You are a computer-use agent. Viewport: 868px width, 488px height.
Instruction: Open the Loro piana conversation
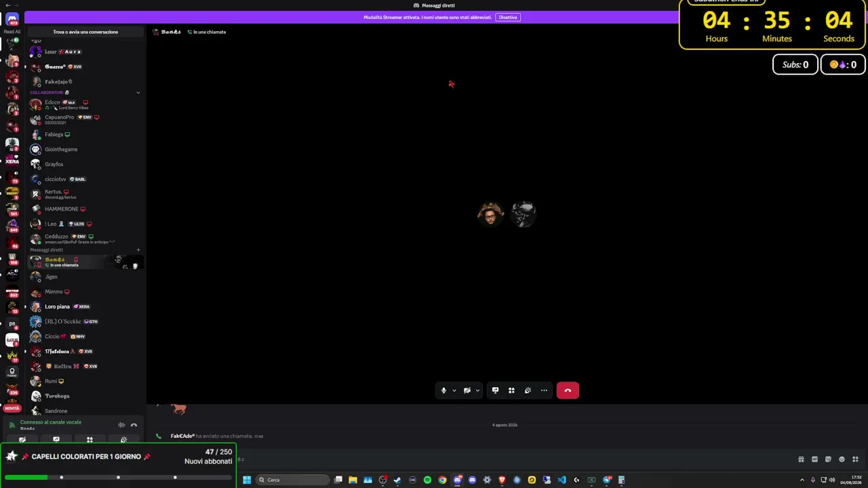[x=84, y=306]
